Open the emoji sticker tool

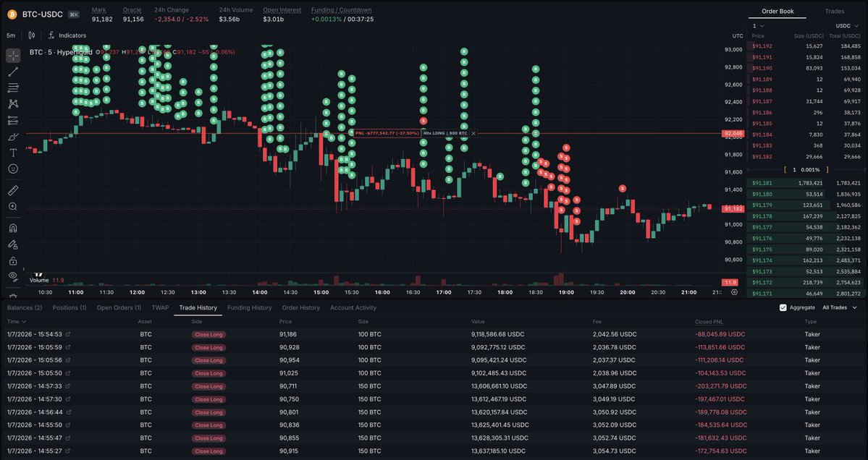pyautogui.click(x=13, y=169)
